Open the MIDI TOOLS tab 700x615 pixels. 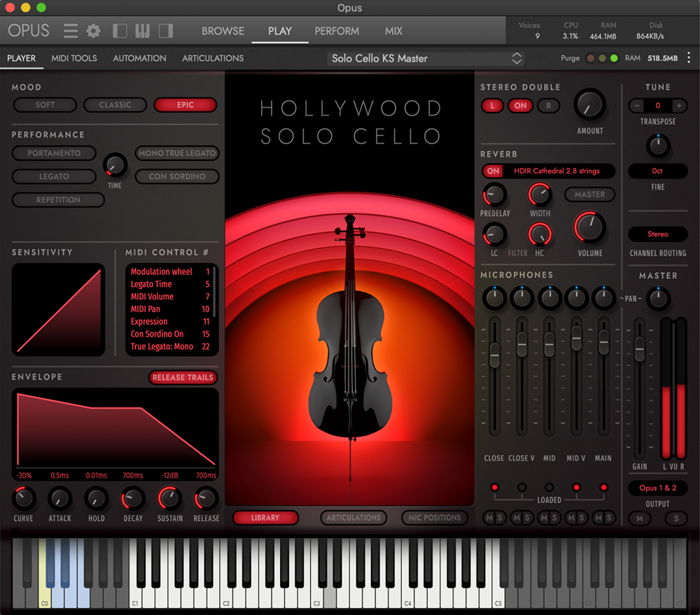click(x=74, y=58)
